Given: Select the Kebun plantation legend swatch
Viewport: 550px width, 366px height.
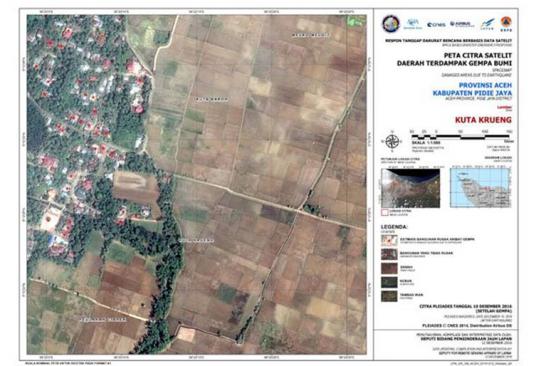Looking at the screenshot, I should pos(389,282).
